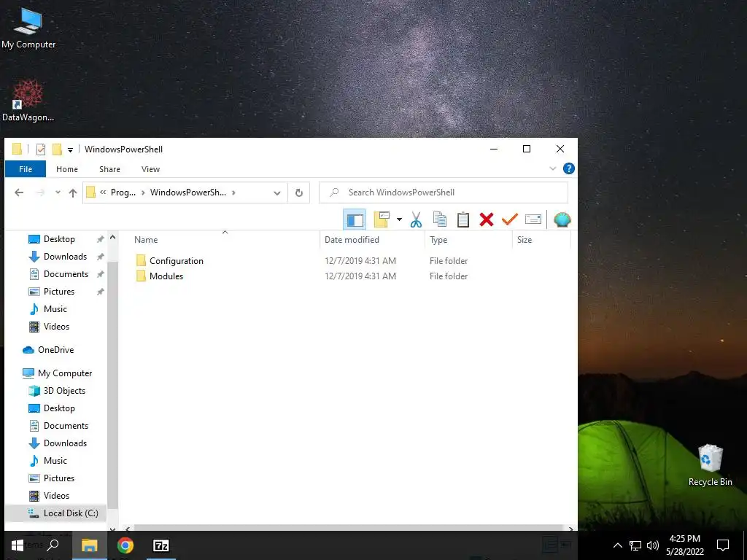This screenshot has height=560, width=747.
Task: Open Videos under My Computer
Action: 56,496
